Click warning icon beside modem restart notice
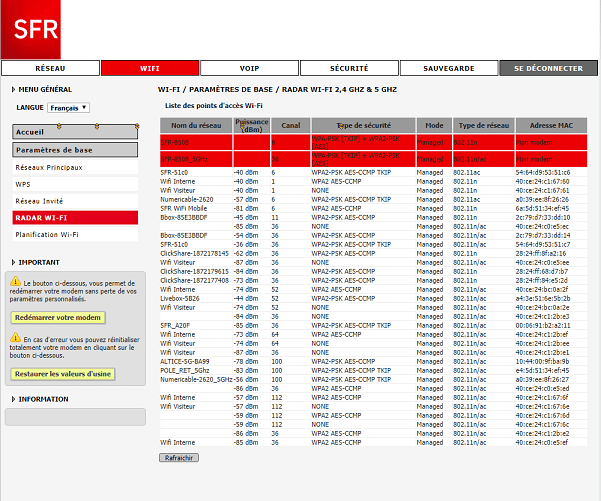This screenshot has width=601, height=501. [x=15, y=281]
